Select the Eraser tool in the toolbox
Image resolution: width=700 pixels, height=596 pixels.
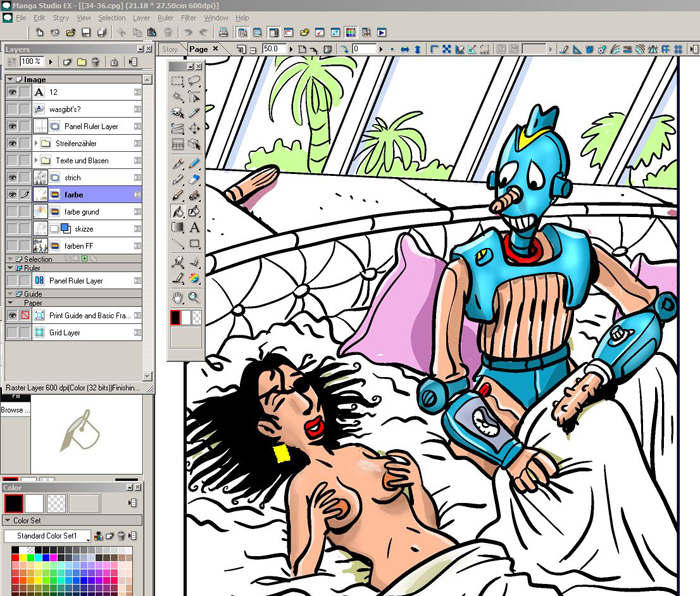pos(194,179)
